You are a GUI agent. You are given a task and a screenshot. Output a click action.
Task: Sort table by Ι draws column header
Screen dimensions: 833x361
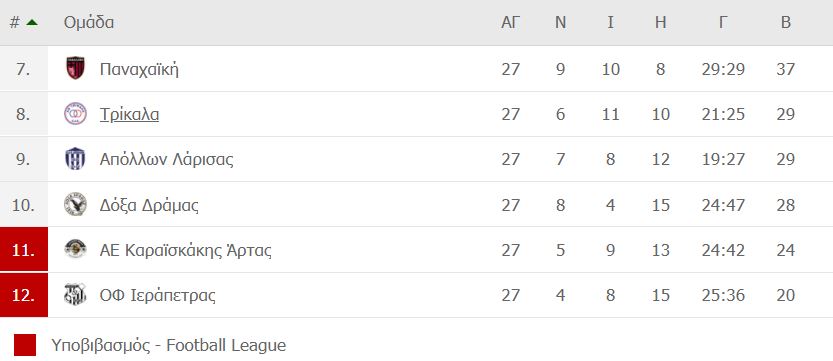(x=610, y=22)
